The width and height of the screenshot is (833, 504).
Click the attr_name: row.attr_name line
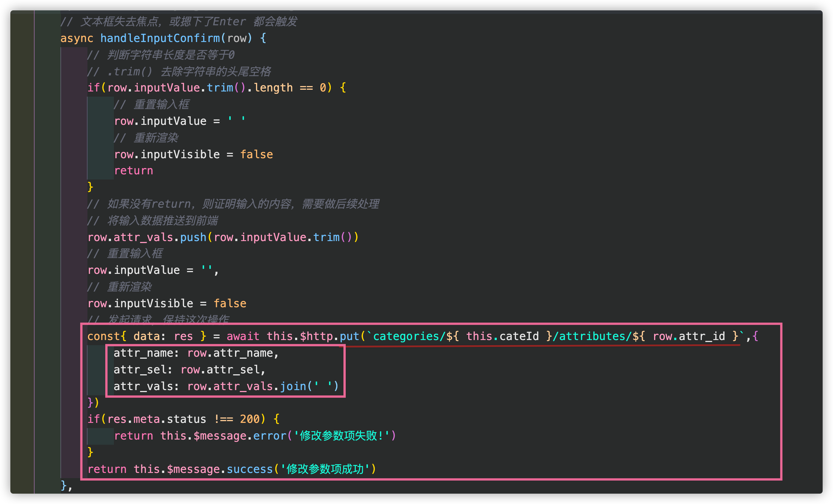pos(196,353)
